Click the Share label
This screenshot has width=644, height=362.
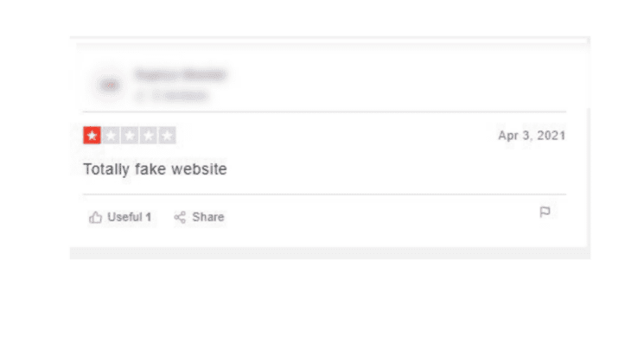(208, 217)
